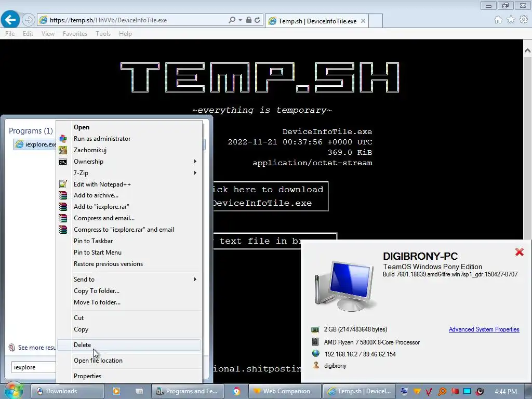Click the orange magnifier tray icon

(442, 392)
